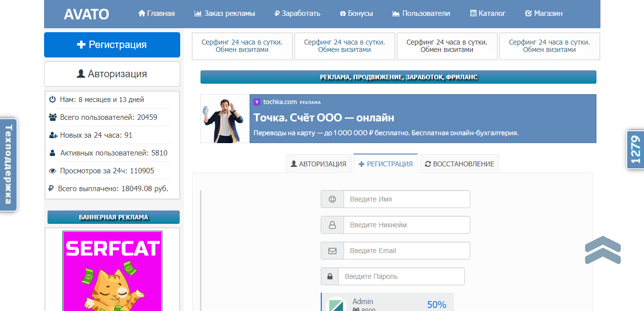Image resolution: width=644 pixels, height=311 pixels.
Task: Switch to the АВТОРИЗАЦИЯ form tab
Action: pyautogui.click(x=318, y=164)
